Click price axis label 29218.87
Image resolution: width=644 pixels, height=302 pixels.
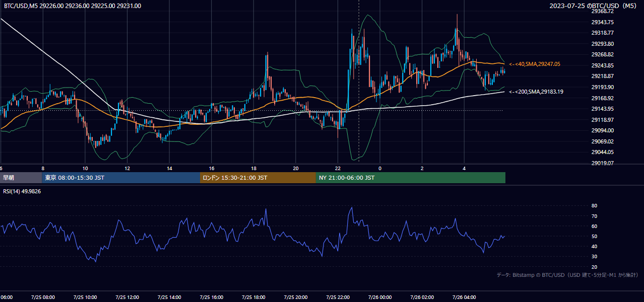(x=603, y=76)
